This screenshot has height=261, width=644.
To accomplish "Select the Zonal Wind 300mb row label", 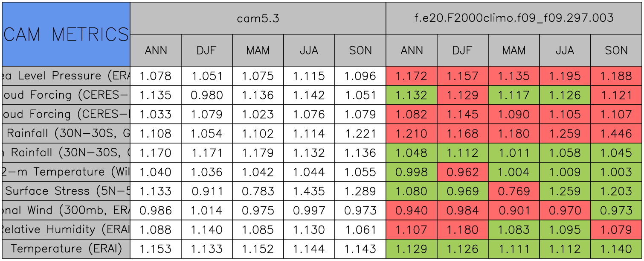I will click(66, 210).
